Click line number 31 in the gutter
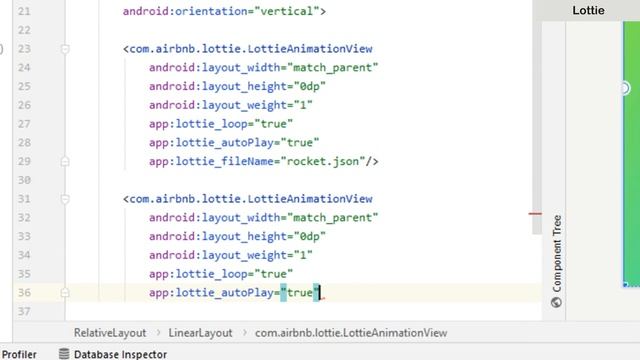Image resolution: width=640 pixels, height=360 pixels. coord(24,199)
